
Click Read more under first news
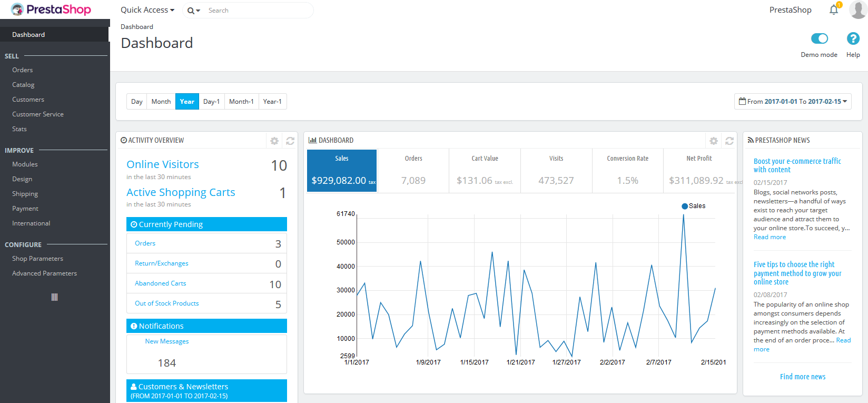770,237
